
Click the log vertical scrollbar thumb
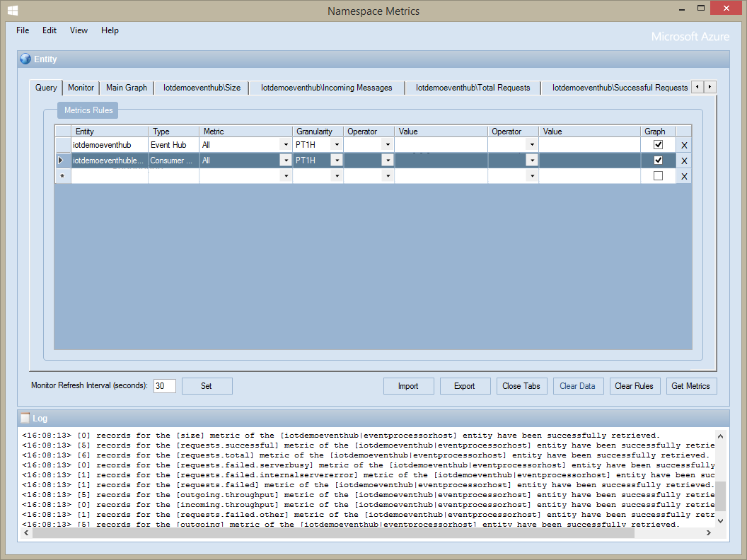click(x=720, y=496)
